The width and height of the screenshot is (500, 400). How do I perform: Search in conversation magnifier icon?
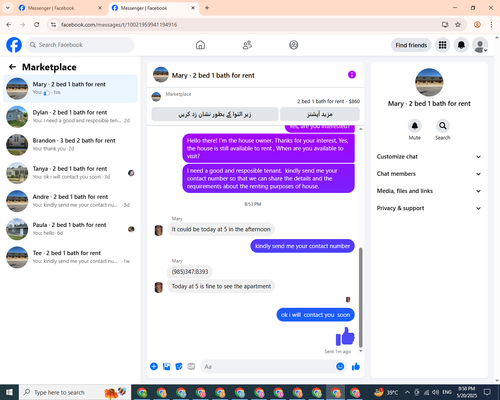[x=443, y=126]
